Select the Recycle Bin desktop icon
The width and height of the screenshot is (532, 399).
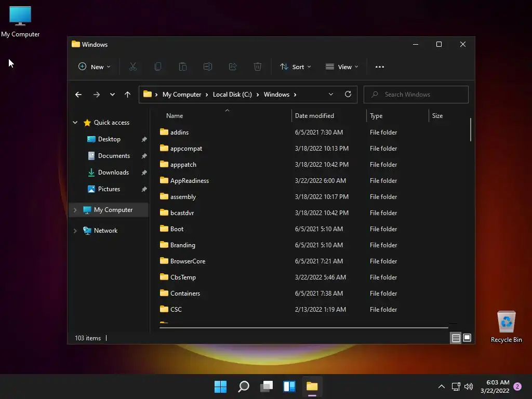point(506,326)
